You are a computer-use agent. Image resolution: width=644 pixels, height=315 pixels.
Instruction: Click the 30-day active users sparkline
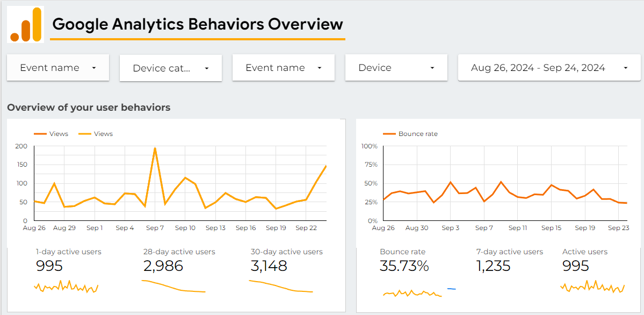coord(281,286)
